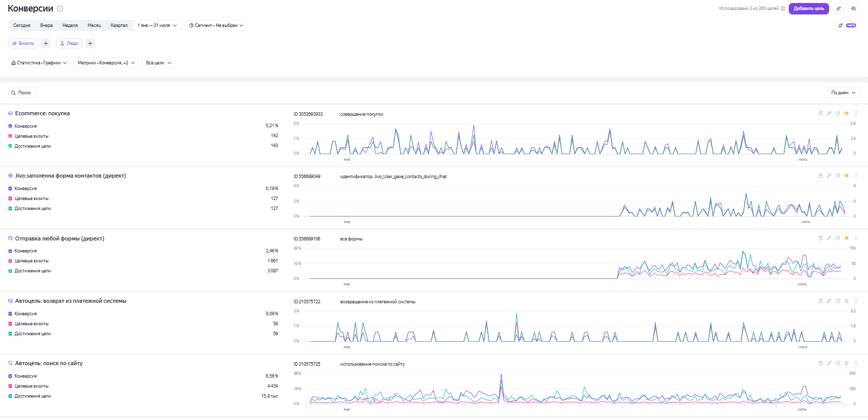Open the Метрики Конверсия +2 dropdown
868x420 pixels.
[106, 63]
